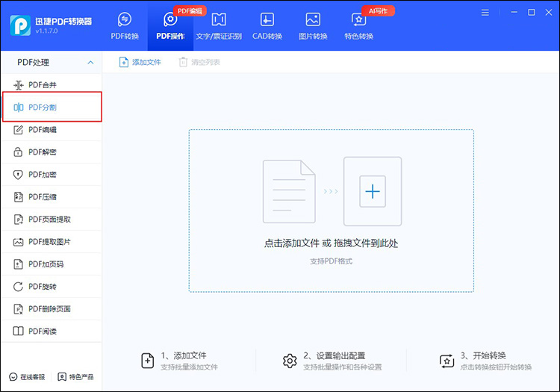Select the PDF阅读 menu label
The image size is (560, 392).
43,332
